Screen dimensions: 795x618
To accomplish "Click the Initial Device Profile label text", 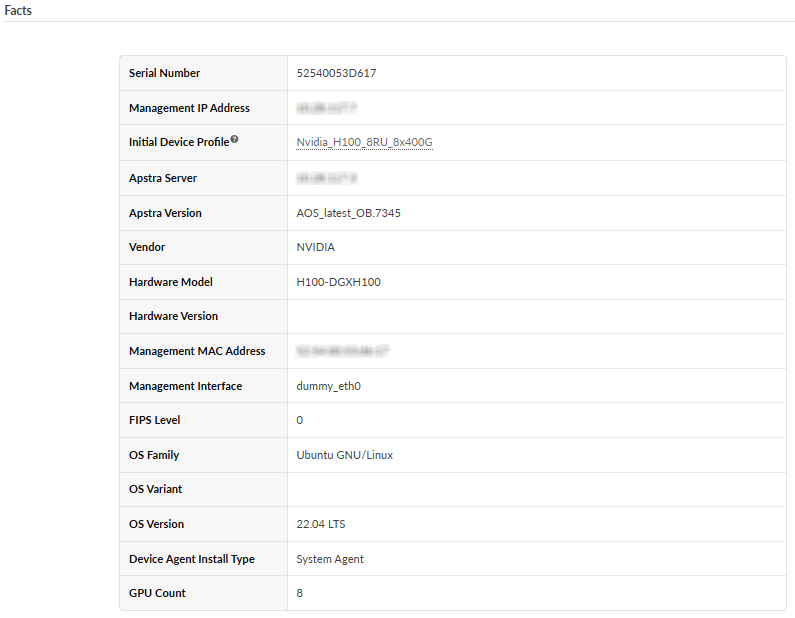I will click(179, 143).
